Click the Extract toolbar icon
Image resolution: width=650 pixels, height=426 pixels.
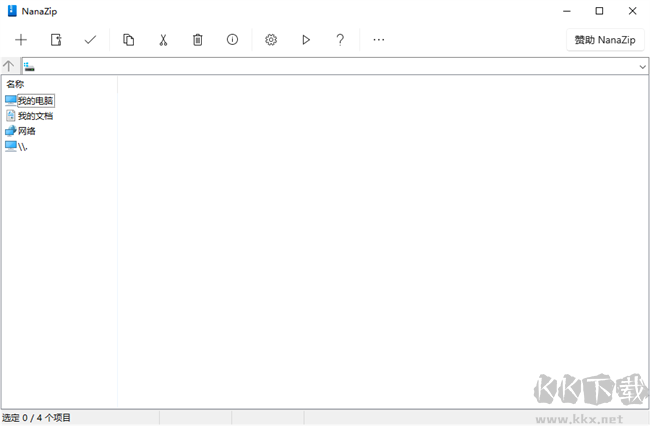(x=56, y=40)
